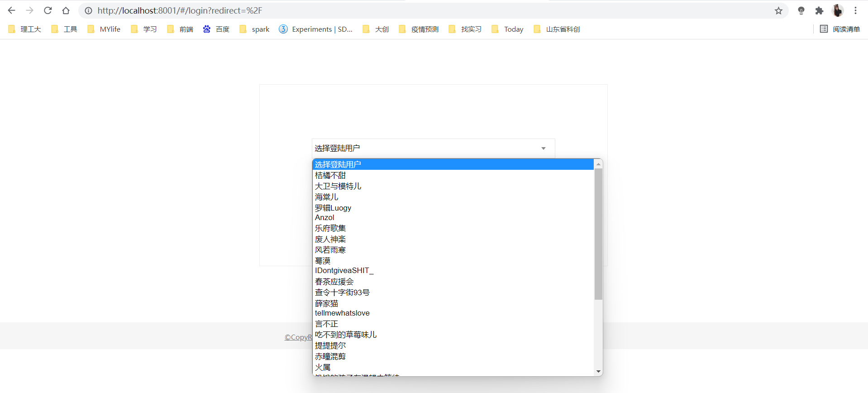Click the browser forward arrow

[x=30, y=10]
